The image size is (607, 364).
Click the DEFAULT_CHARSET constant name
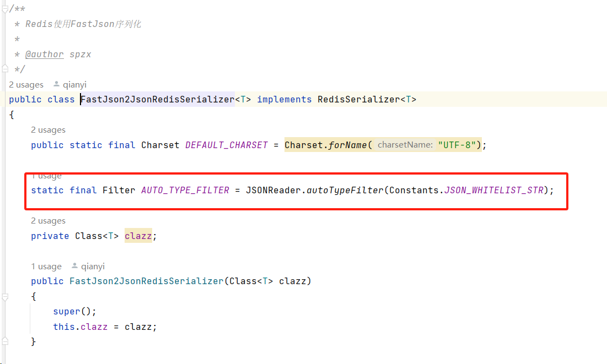point(227,145)
